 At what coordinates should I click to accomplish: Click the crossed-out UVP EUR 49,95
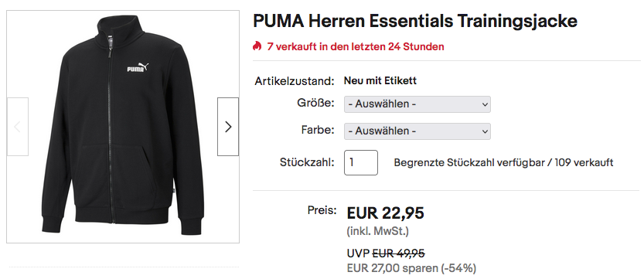pos(398,253)
